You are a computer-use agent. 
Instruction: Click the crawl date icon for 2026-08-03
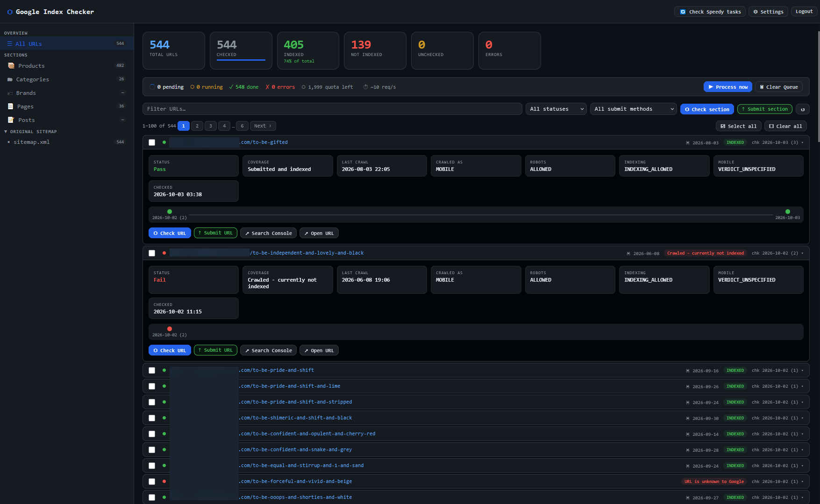pos(687,143)
